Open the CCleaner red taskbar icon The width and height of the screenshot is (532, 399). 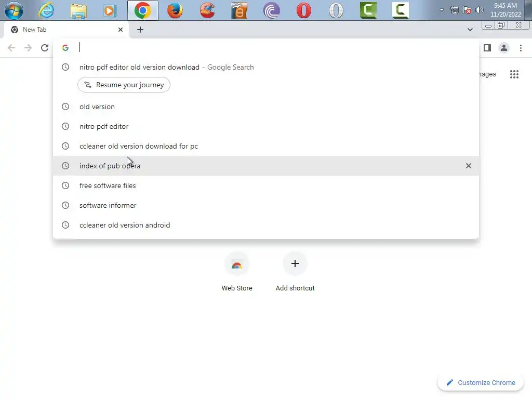[x=207, y=10]
